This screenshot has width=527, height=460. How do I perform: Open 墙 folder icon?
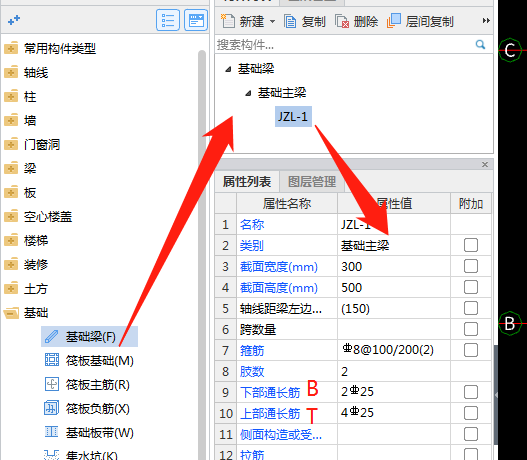pos(11,120)
